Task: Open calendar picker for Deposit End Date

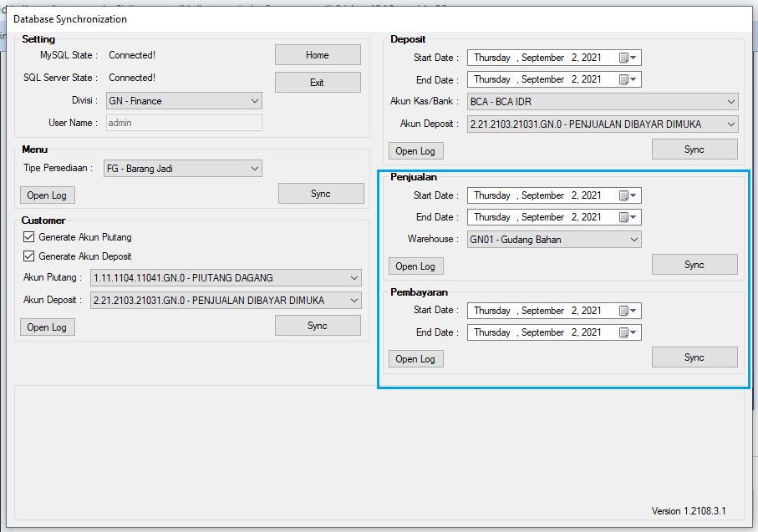Action: pos(628,79)
